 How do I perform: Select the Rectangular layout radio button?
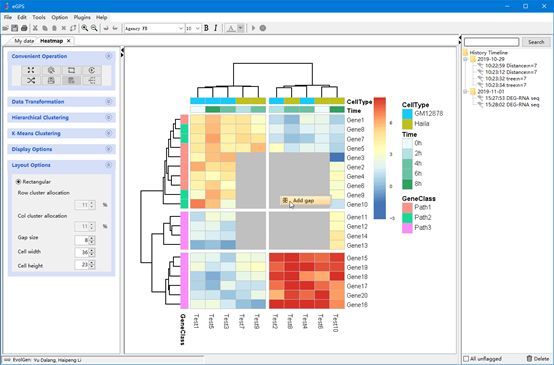click(x=18, y=182)
